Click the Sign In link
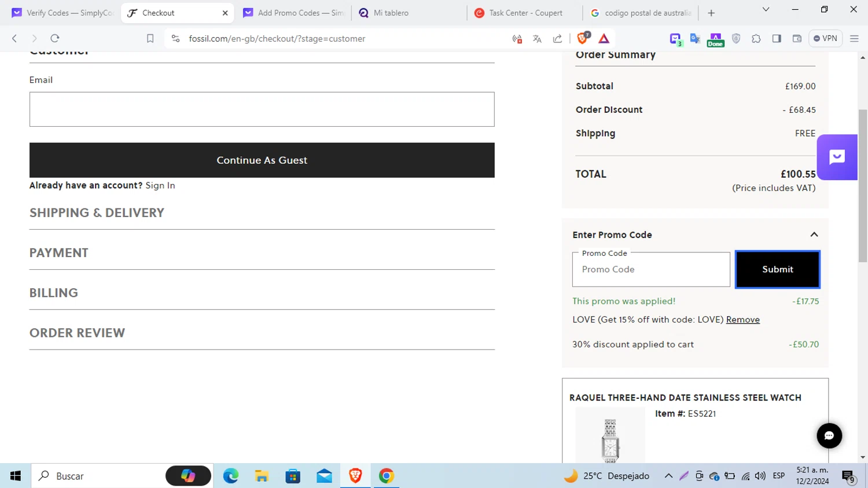Image resolution: width=868 pixels, height=488 pixels. [x=160, y=185]
